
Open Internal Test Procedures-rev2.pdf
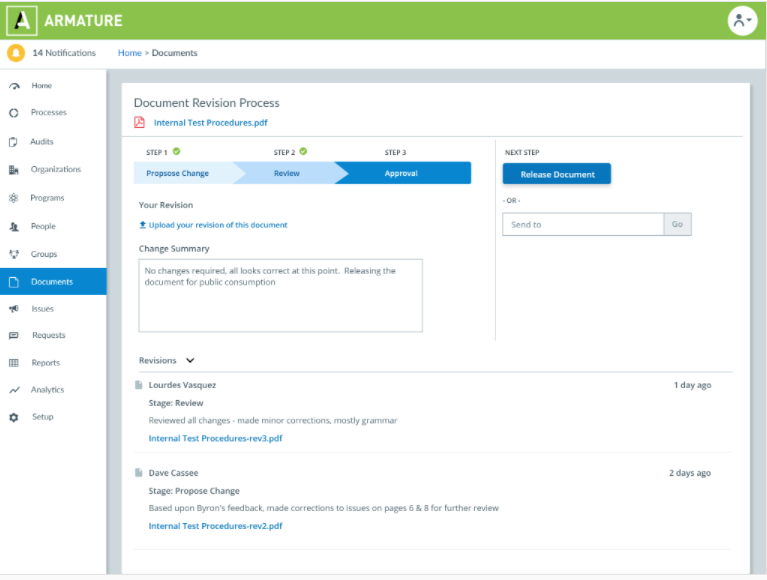[x=215, y=526]
